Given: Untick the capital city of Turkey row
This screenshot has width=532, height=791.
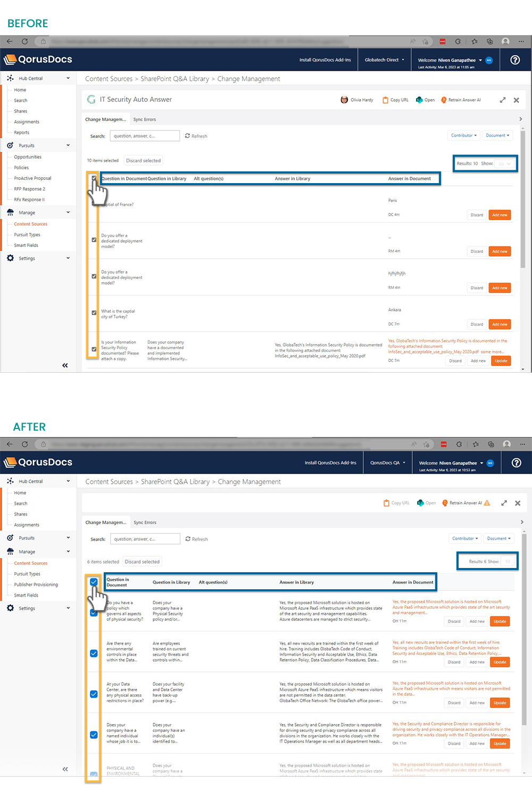Looking at the screenshot, I should (x=94, y=313).
